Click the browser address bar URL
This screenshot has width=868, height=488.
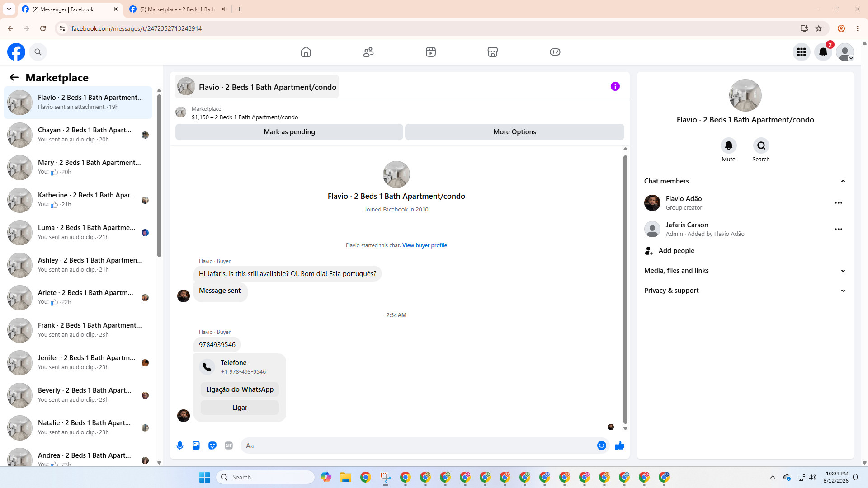(137, 28)
